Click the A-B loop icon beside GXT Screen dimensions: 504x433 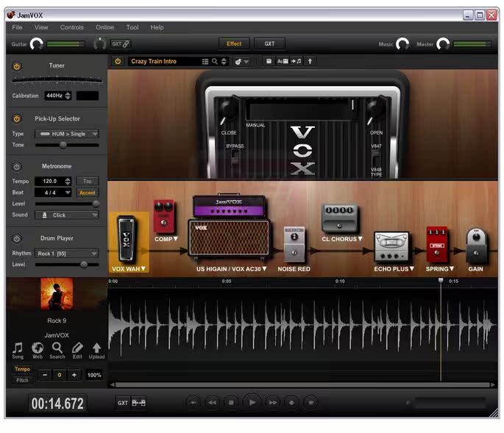point(139,403)
